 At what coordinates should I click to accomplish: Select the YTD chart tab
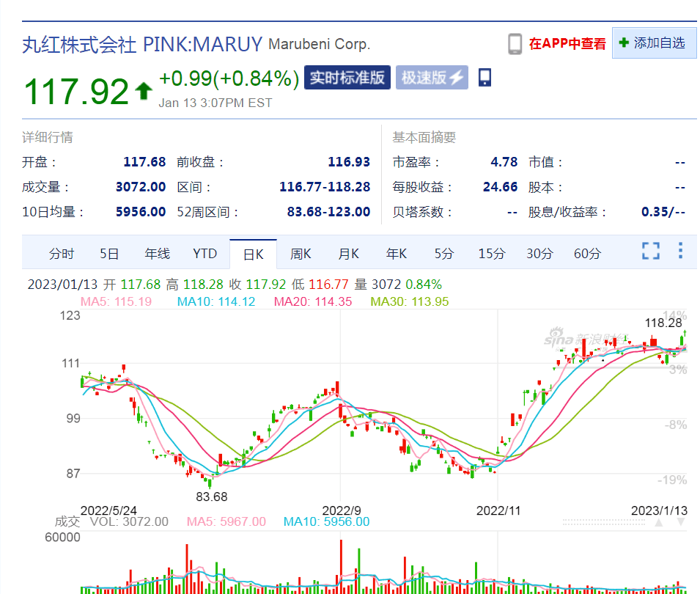[205, 254]
